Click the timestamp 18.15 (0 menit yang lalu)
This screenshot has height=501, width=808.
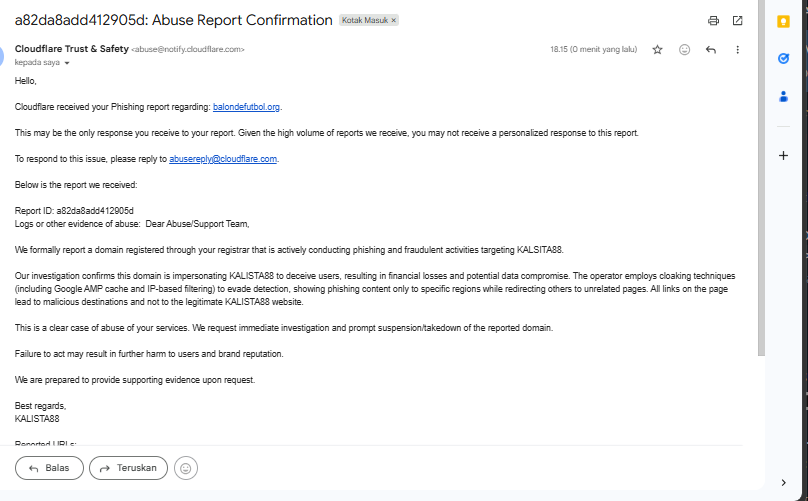click(593, 49)
